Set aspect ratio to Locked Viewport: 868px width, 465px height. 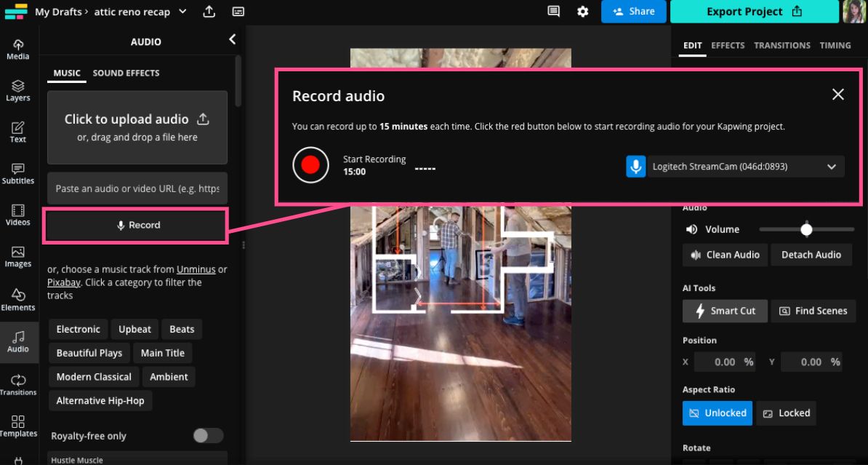click(786, 413)
